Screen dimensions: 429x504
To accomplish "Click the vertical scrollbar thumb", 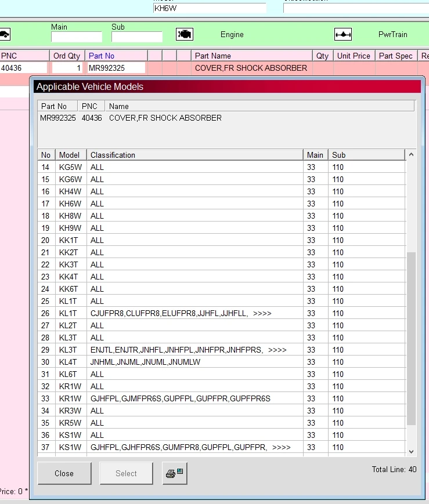I will click(411, 339).
